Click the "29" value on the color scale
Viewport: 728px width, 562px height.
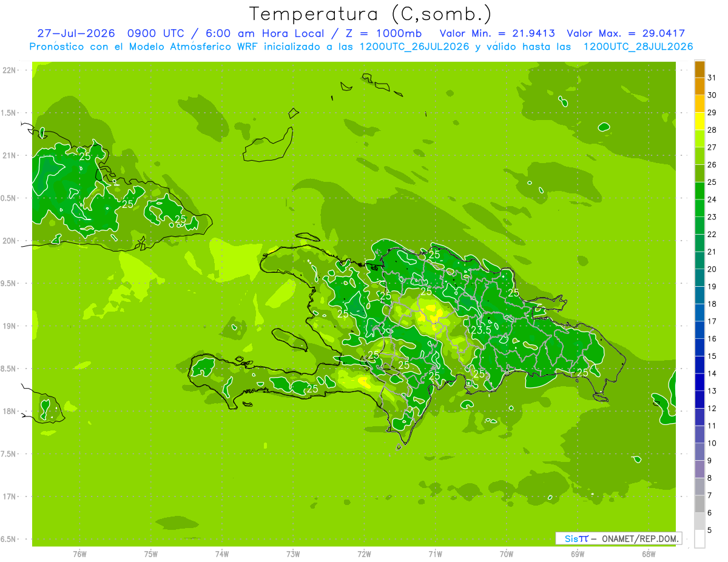[x=712, y=112]
